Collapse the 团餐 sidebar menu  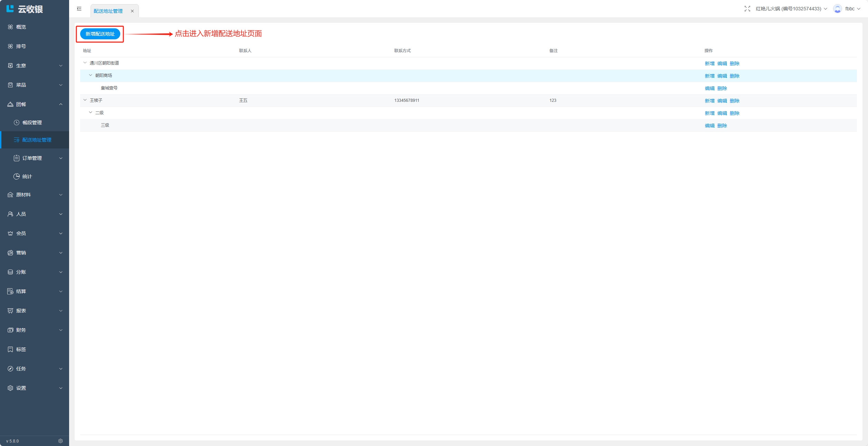tap(35, 104)
